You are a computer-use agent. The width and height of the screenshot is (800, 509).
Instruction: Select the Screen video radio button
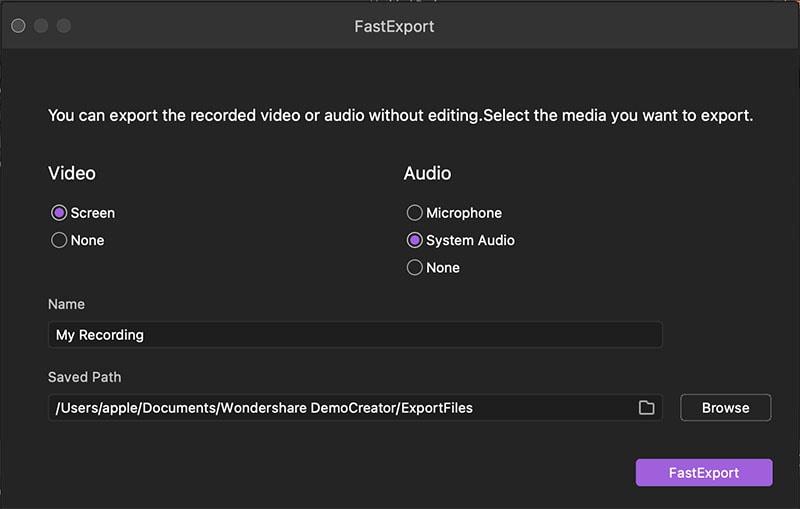59,213
